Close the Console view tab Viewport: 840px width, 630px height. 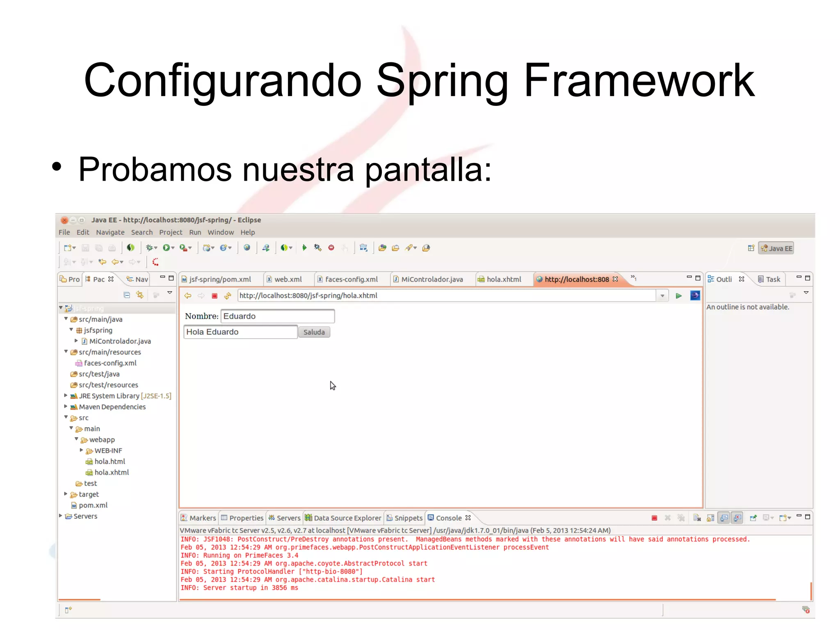tap(468, 518)
